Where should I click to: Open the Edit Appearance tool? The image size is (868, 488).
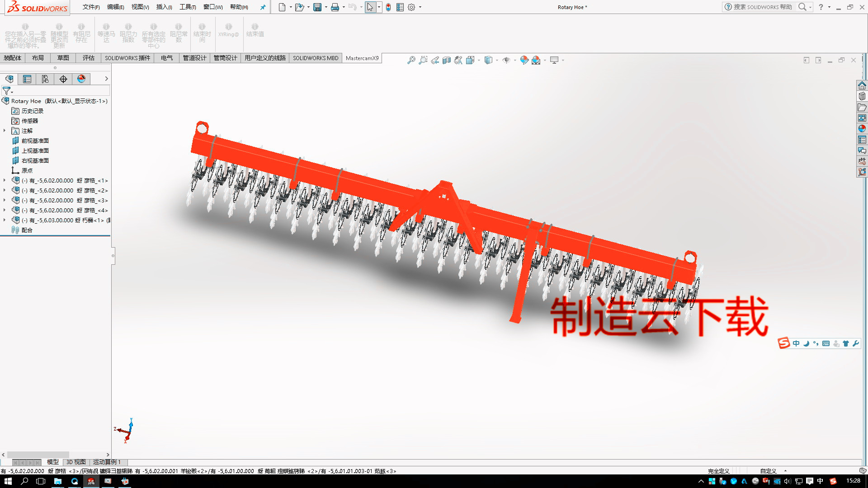(524, 60)
